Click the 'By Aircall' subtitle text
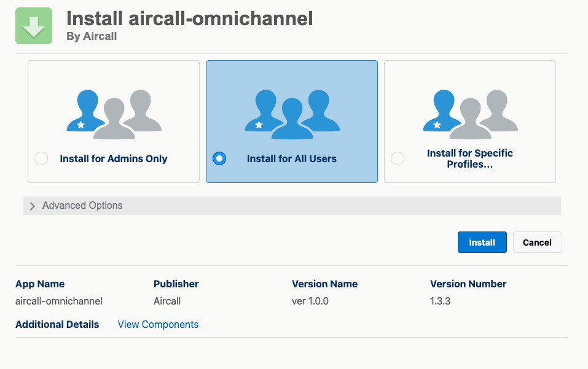 click(x=92, y=36)
